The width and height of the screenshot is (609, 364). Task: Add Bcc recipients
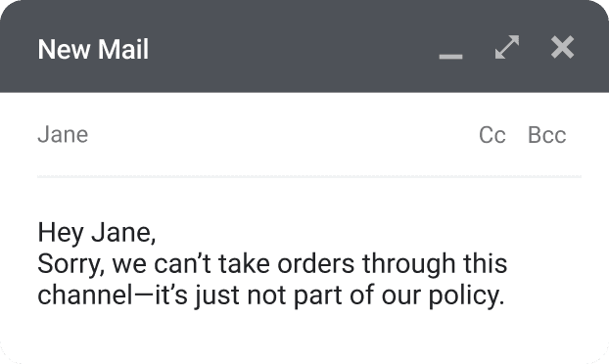tap(547, 135)
